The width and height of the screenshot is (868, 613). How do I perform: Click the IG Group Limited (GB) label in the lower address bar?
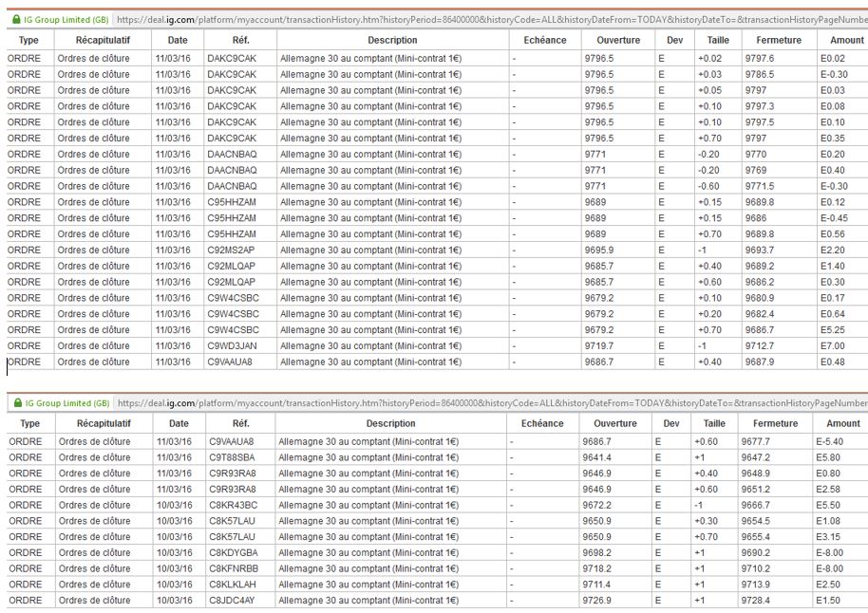[x=67, y=402]
